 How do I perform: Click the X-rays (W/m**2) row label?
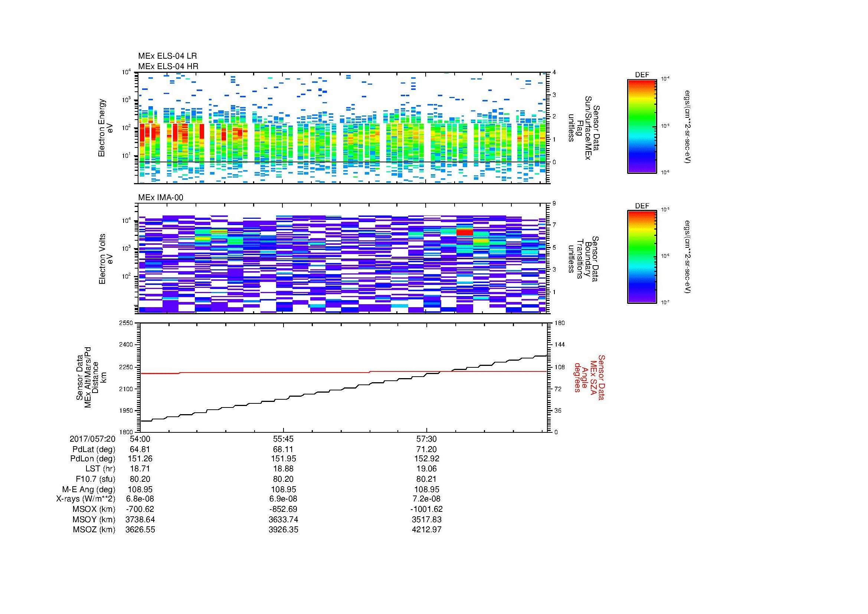coord(85,499)
